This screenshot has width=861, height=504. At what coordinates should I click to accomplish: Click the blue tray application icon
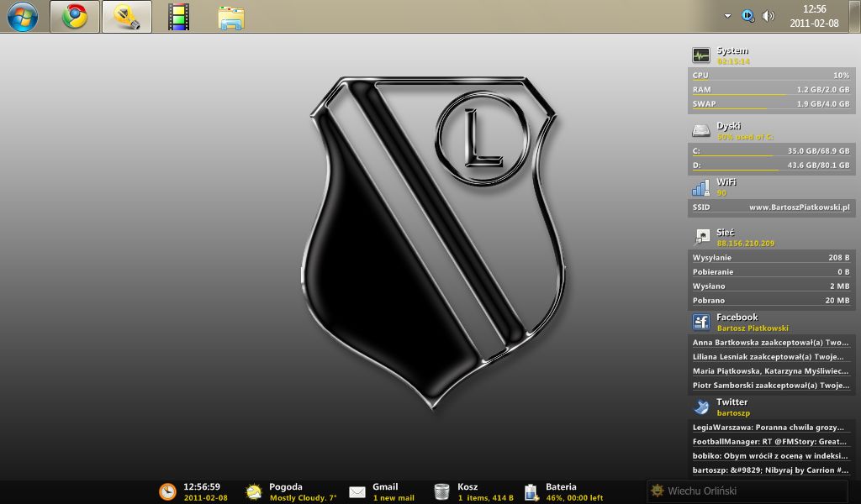tap(747, 16)
